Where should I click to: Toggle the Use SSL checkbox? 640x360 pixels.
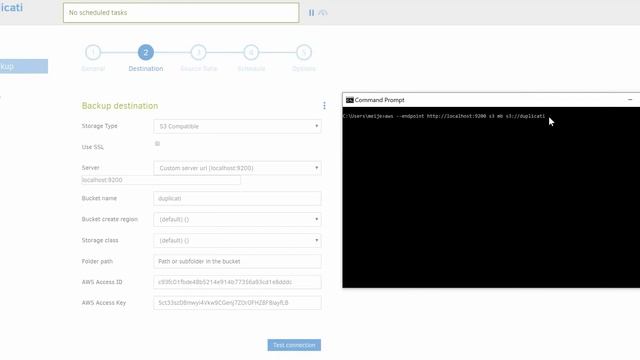[157, 144]
